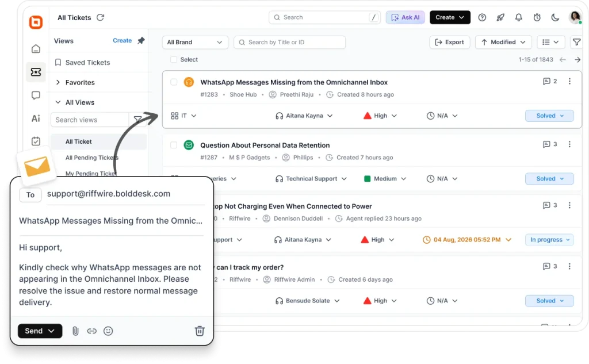This screenshot has height=364, width=589.
Task: Open more options for track my order ticket
Action: pos(569,266)
